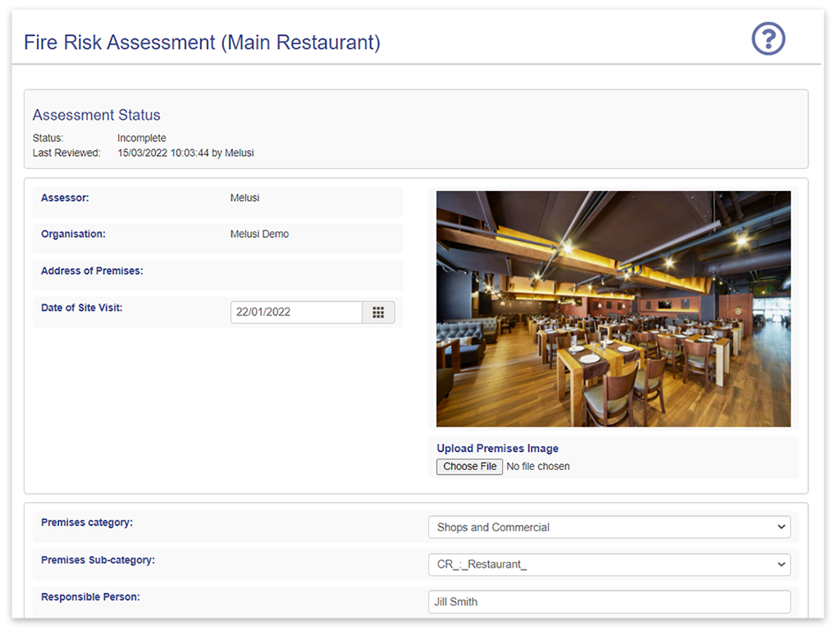Click the Incomplete status value
Image resolution: width=840 pixels, height=630 pixels.
coord(141,138)
